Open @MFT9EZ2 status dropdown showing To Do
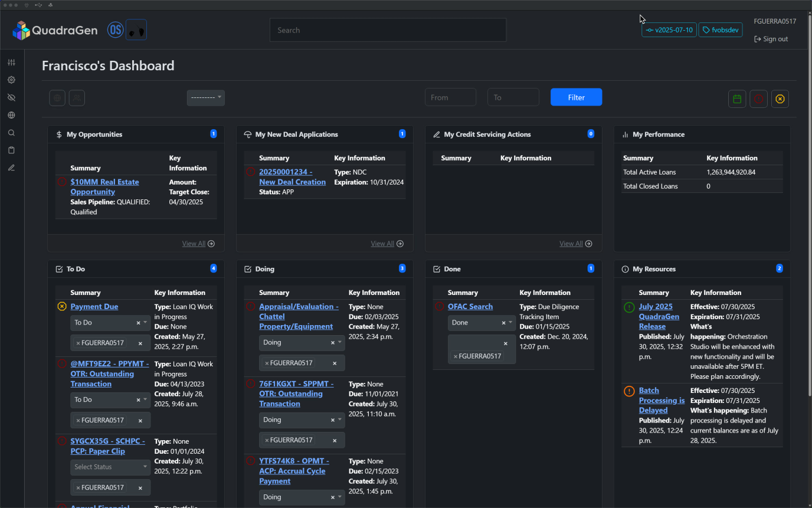Screen dimensions: 812x508 tap(110, 400)
